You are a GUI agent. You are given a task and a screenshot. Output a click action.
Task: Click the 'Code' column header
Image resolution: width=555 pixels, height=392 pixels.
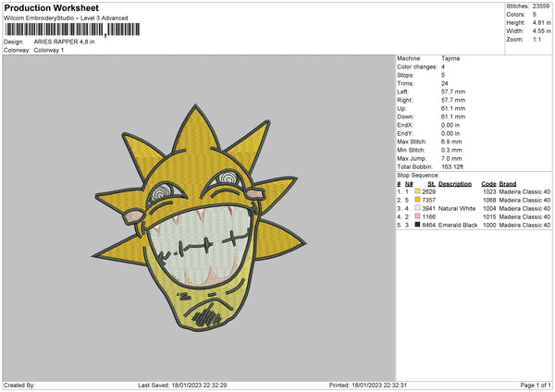[488, 184]
